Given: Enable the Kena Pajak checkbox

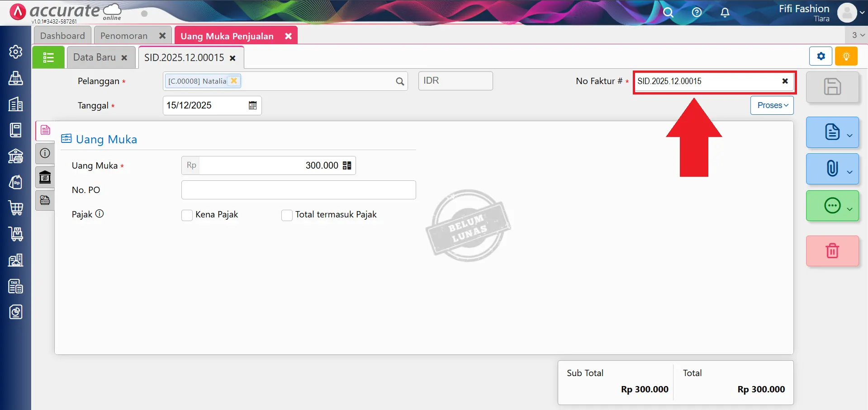Looking at the screenshot, I should click(187, 215).
